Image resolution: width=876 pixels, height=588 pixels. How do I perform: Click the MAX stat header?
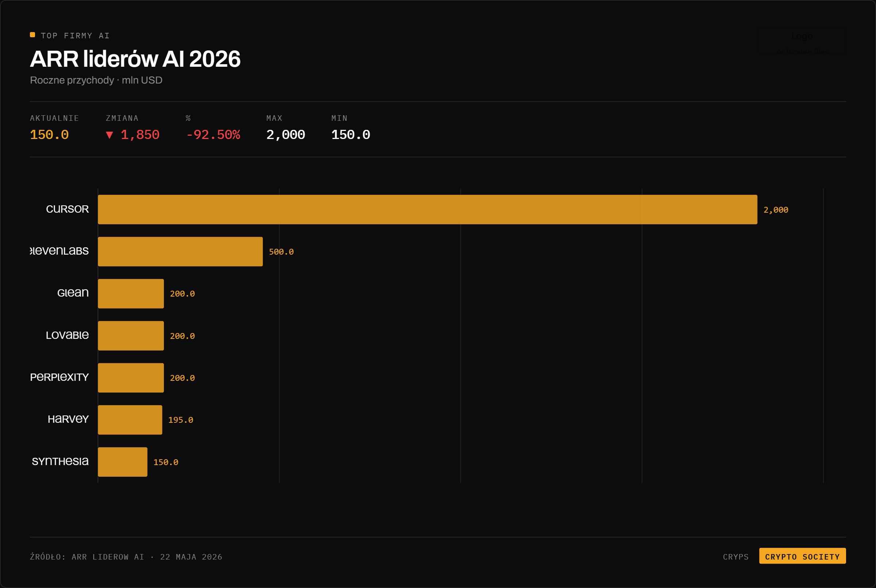(x=274, y=118)
